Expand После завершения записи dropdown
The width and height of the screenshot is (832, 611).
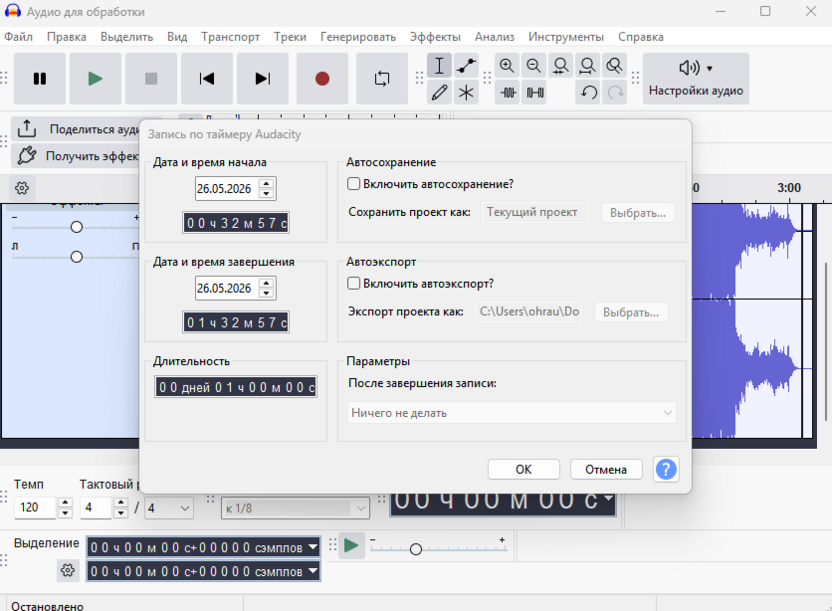[512, 413]
